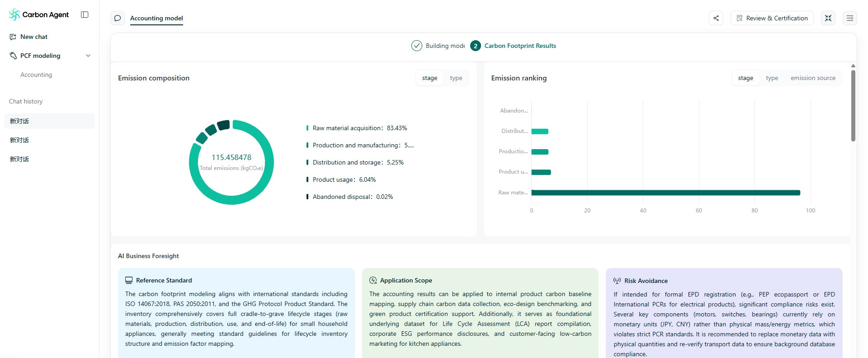Select the Accounting model tab
This screenshot has width=868, height=358.
156,18
